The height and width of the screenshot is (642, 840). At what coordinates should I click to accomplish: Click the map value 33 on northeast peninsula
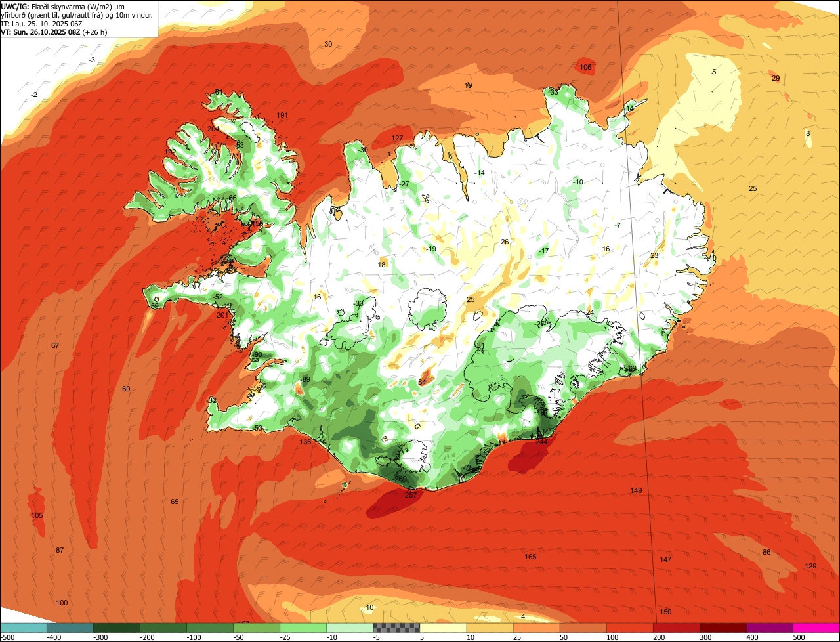554,92
